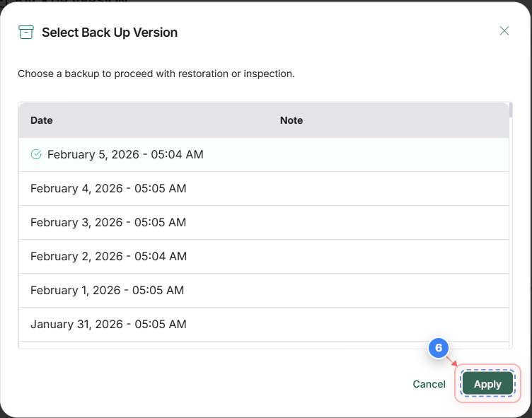Close the Select Back Up Version dialog
This screenshot has height=418, width=532.
(504, 31)
